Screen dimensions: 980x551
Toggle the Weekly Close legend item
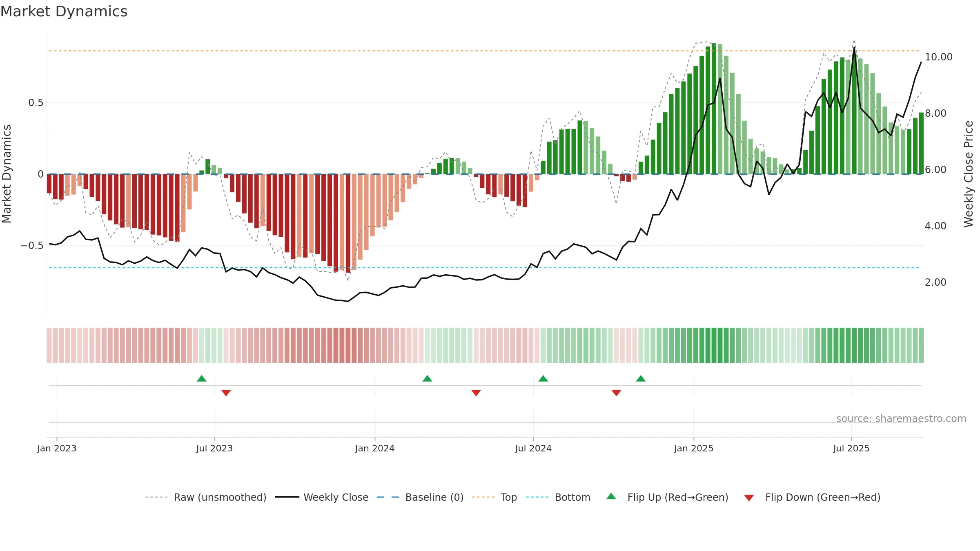click(x=321, y=497)
